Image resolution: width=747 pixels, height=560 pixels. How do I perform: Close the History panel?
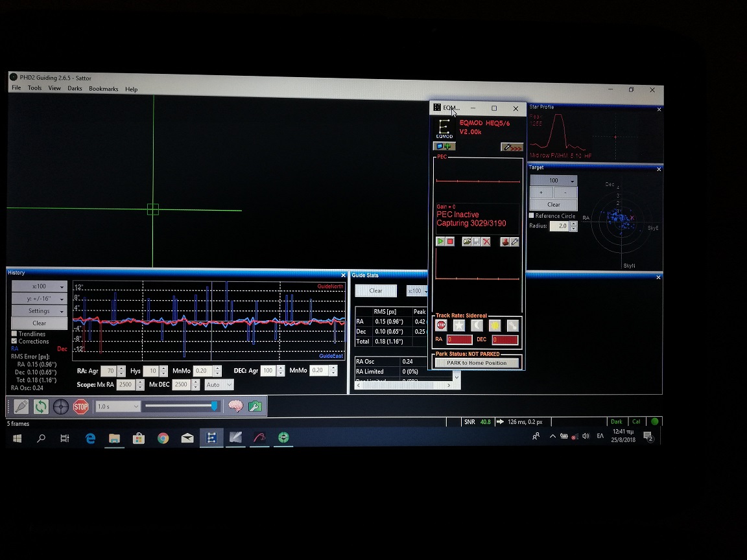tap(343, 275)
